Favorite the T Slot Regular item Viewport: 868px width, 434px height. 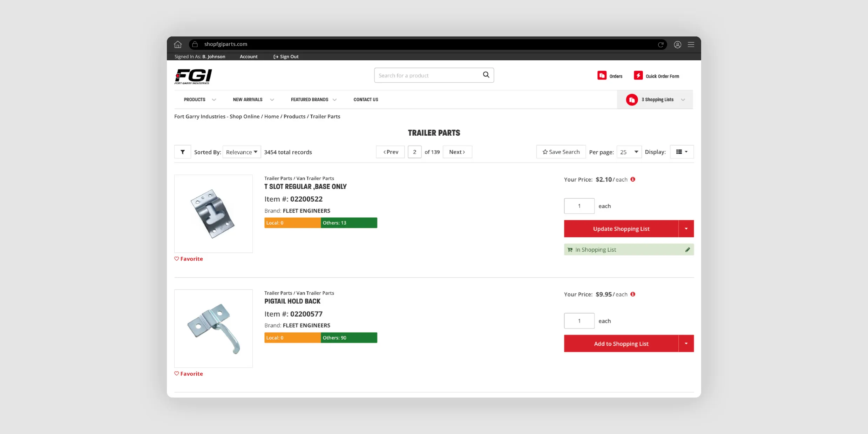(189, 259)
